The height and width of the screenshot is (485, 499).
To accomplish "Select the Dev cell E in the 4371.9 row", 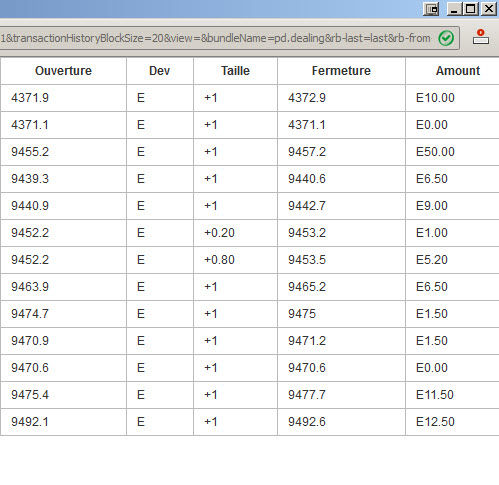I will tap(141, 98).
